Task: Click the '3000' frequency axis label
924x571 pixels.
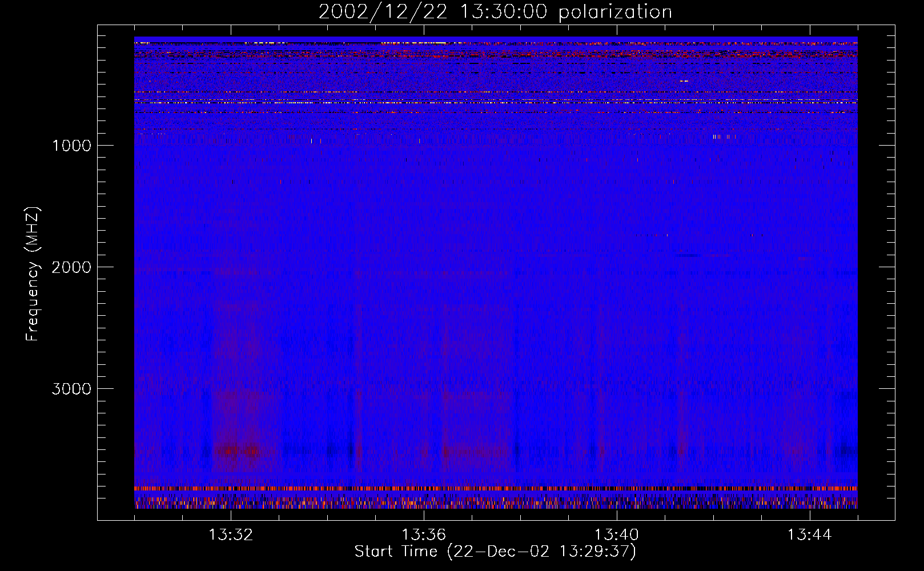Action: coord(71,389)
